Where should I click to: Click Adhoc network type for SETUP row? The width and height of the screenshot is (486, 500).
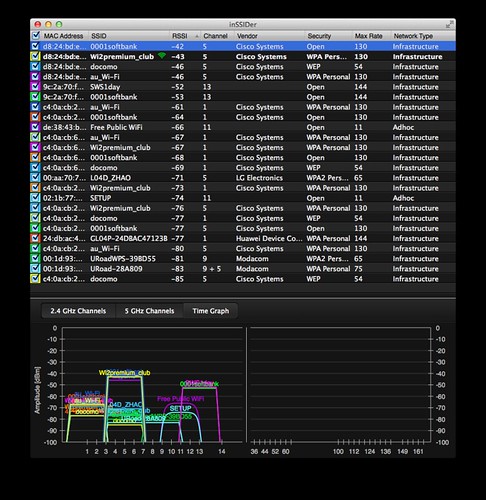[x=403, y=198]
